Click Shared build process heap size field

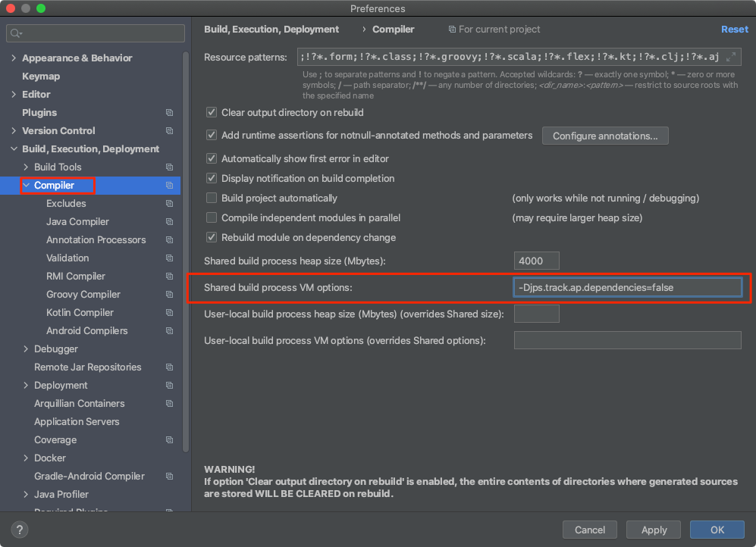[x=537, y=261]
